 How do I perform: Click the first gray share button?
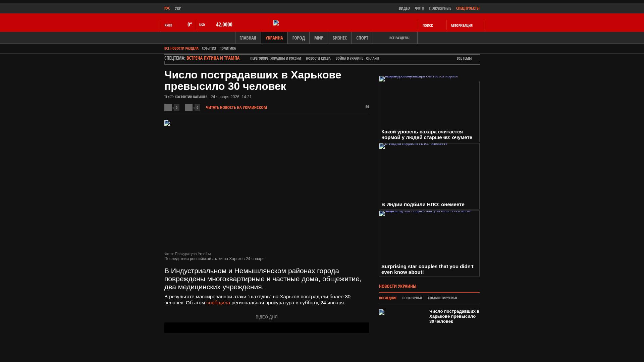pyautogui.click(x=168, y=108)
